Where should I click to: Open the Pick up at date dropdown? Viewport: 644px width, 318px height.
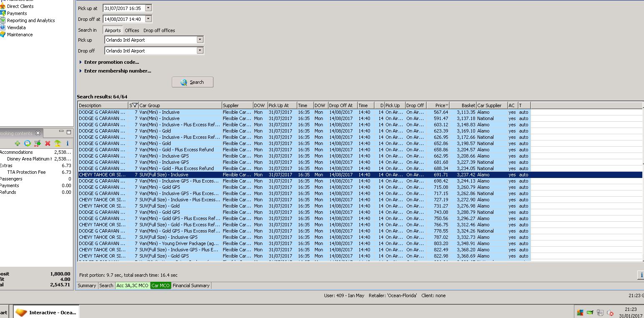pos(148,8)
